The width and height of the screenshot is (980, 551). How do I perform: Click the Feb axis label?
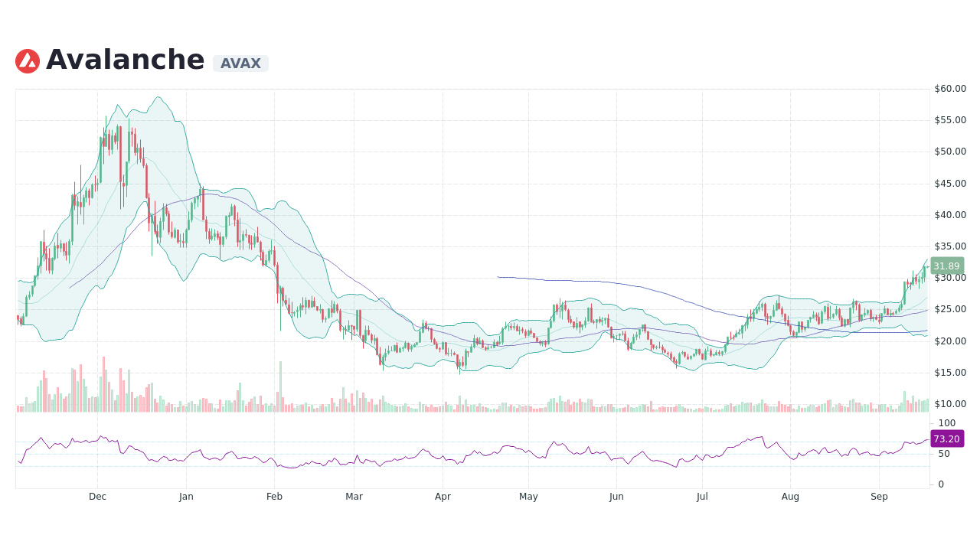click(274, 496)
